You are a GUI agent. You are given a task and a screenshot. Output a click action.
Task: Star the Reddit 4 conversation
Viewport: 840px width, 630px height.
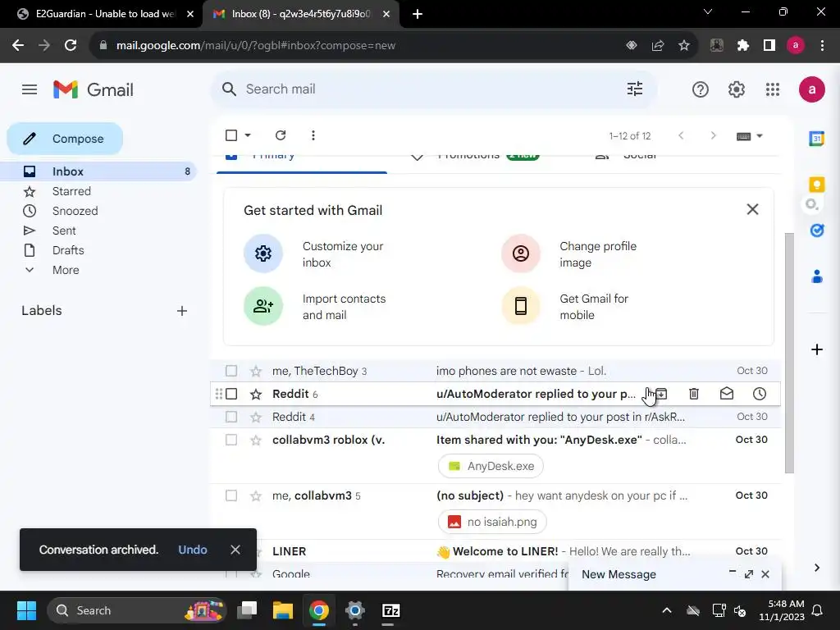pos(256,417)
